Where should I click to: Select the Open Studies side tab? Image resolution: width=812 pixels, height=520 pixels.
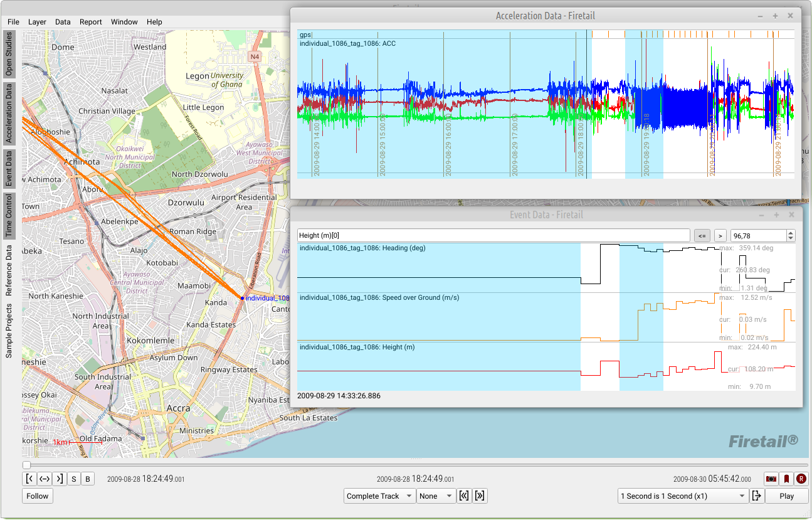pyautogui.click(x=9, y=54)
